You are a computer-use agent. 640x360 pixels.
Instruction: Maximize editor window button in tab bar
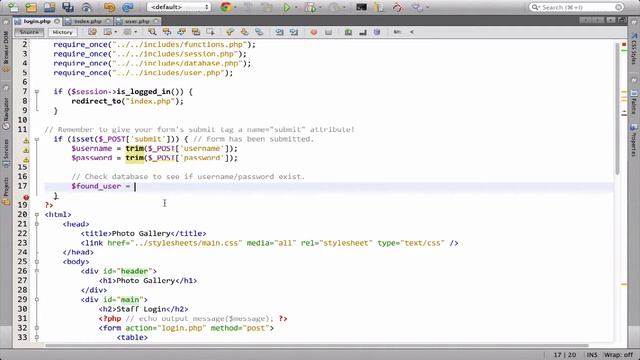(622, 20)
